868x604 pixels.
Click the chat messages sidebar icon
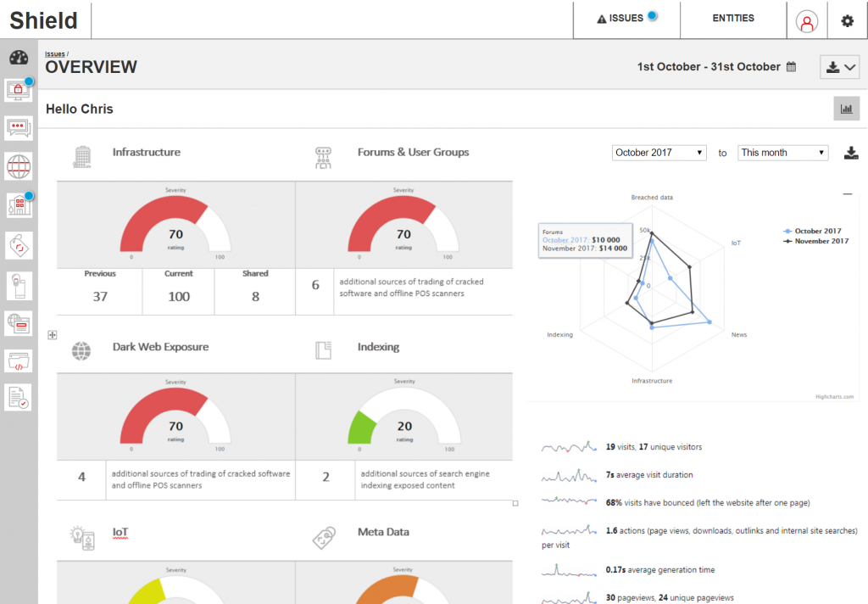point(19,127)
